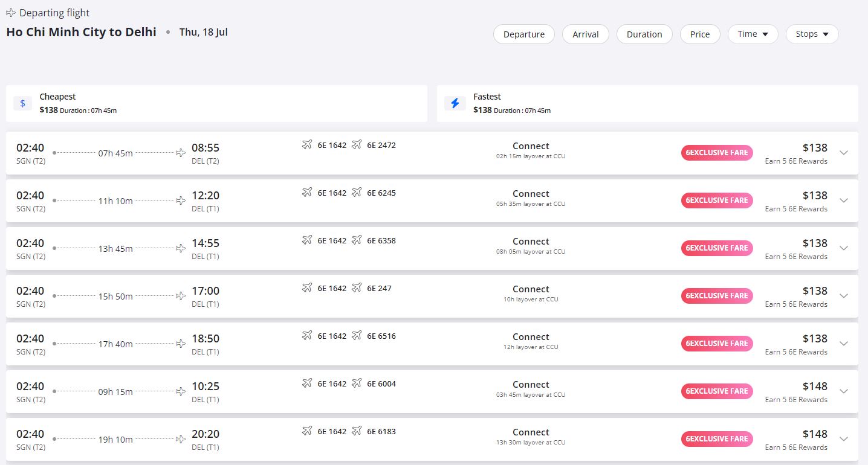
Task: Click 6E 1642 plane icon in 08:55 row
Action: (307, 144)
